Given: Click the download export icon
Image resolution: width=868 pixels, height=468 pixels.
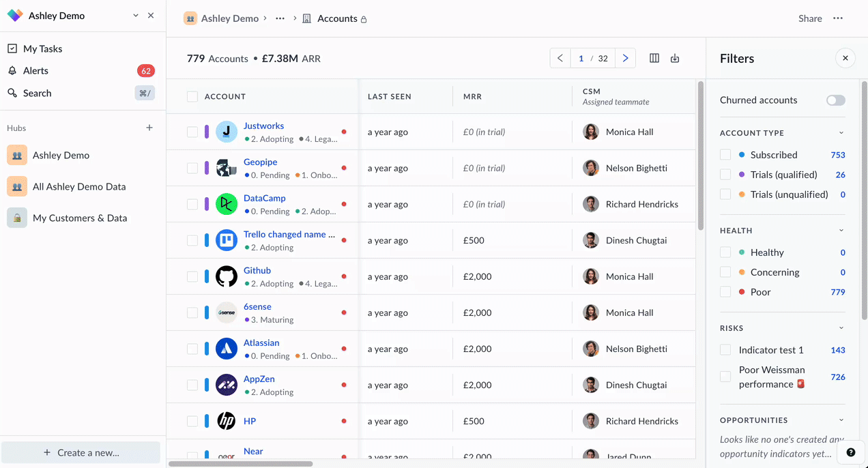Looking at the screenshot, I should (675, 59).
